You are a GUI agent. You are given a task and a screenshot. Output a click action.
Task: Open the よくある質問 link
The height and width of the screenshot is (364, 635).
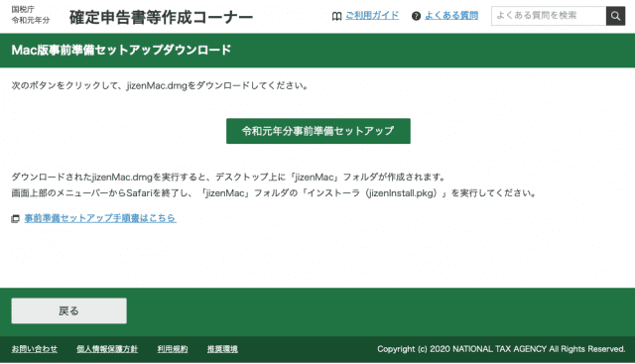coord(451,16)
